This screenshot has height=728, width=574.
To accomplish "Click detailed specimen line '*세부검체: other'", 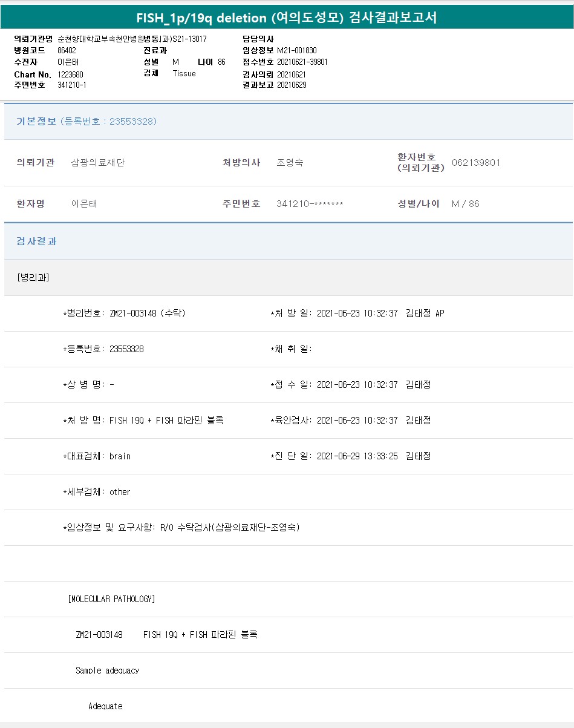I will (x=97, y=492).
